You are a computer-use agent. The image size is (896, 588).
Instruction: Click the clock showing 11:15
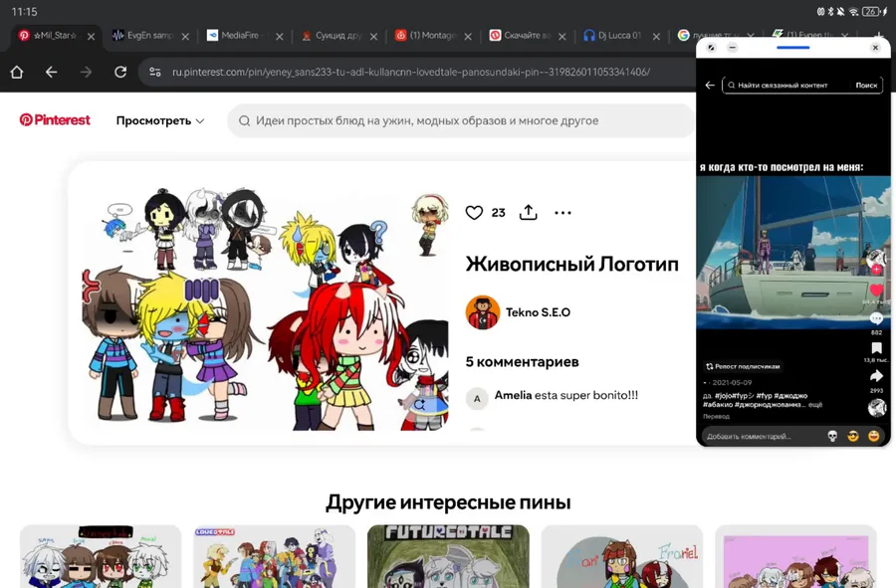[x=24, y=11]
